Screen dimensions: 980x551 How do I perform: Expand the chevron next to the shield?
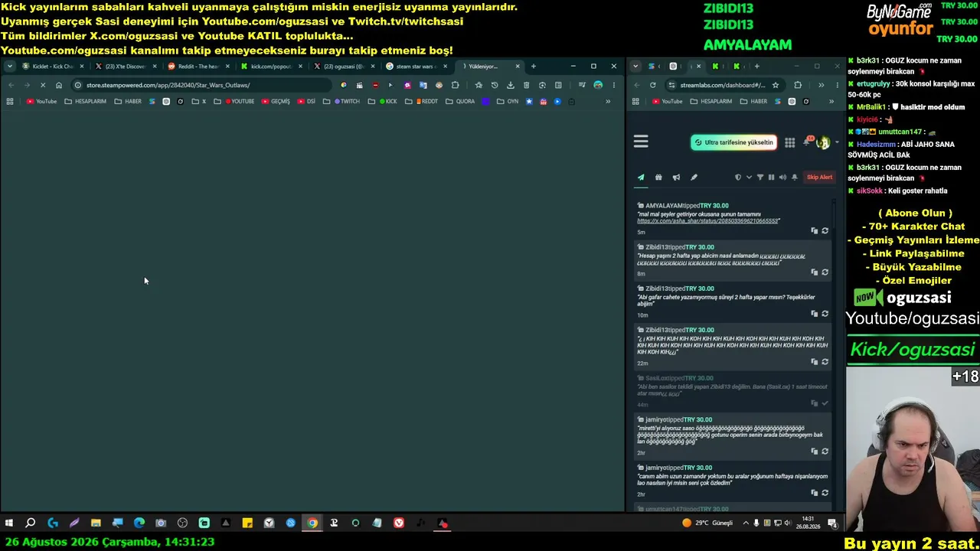(749, 178)
